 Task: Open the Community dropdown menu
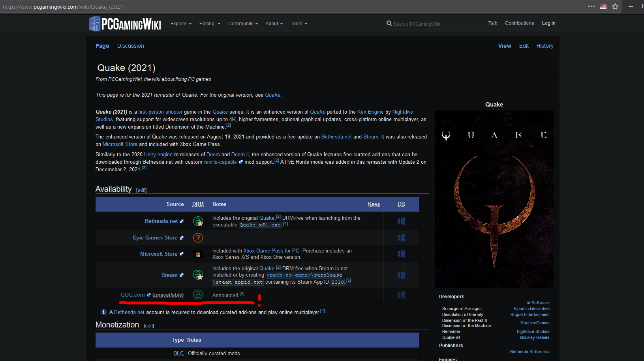[243, 24]
